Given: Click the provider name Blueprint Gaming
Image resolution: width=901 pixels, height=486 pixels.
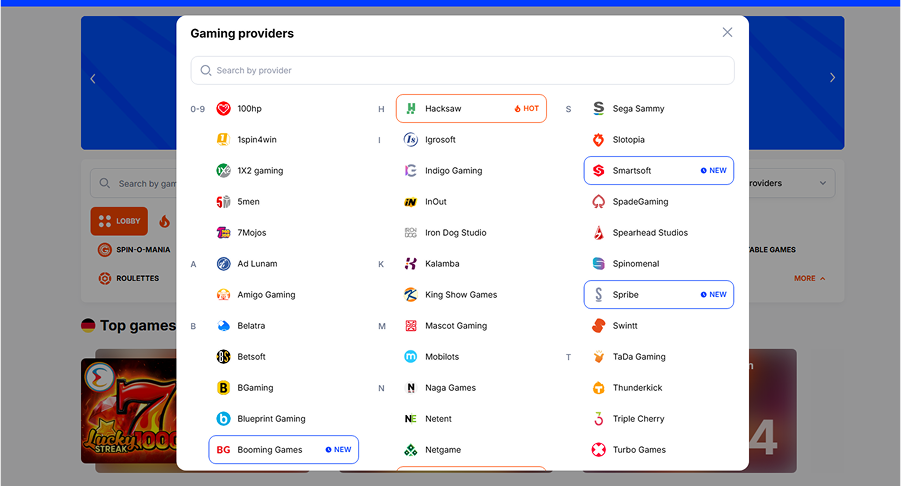Looking at the screenshot, I should pos(271,419).
